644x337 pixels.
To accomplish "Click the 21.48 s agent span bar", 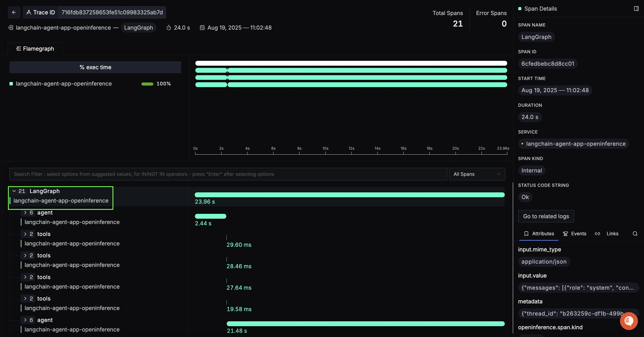I will 366,324.
